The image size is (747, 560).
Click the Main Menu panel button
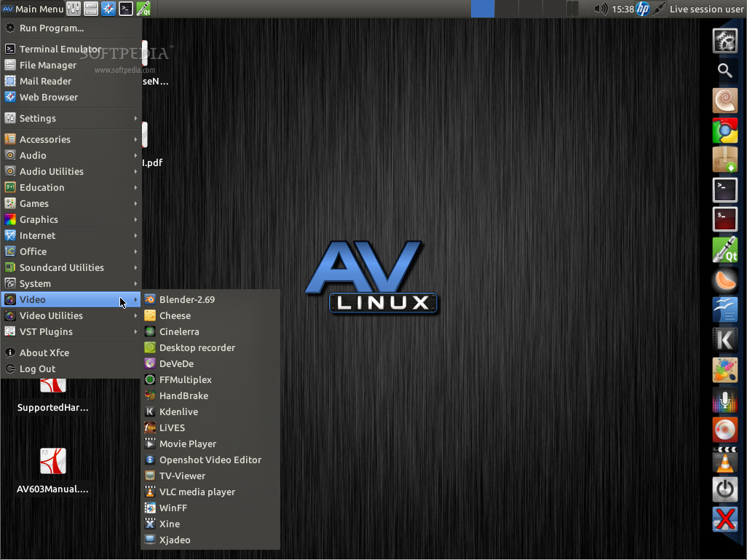(33, 9)
